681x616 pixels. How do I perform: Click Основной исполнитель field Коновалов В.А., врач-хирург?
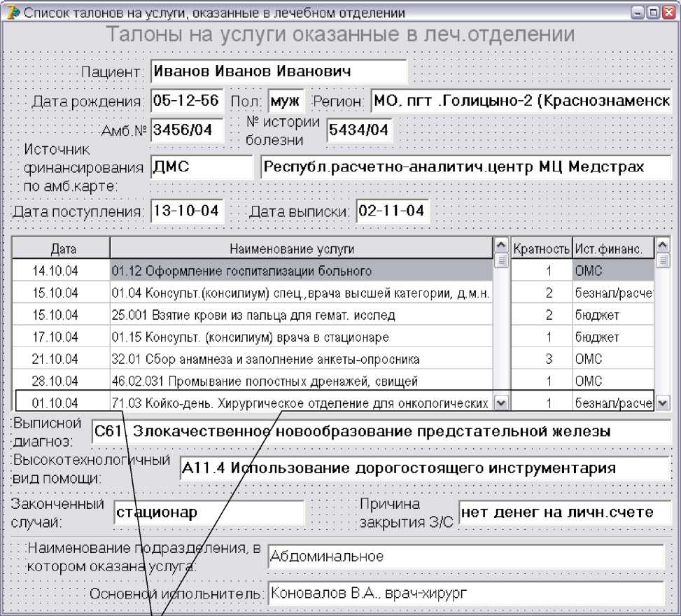pyautogui.click(x=466, y=593)
